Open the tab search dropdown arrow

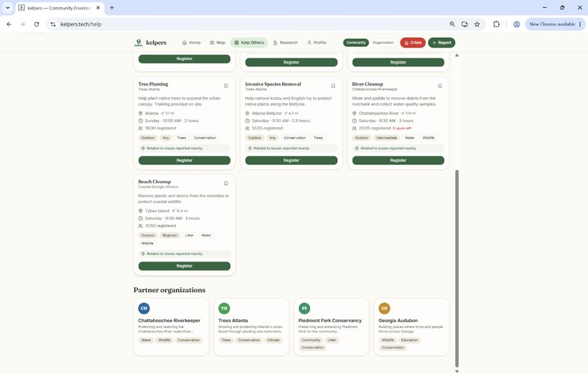[x=7, y=7]
